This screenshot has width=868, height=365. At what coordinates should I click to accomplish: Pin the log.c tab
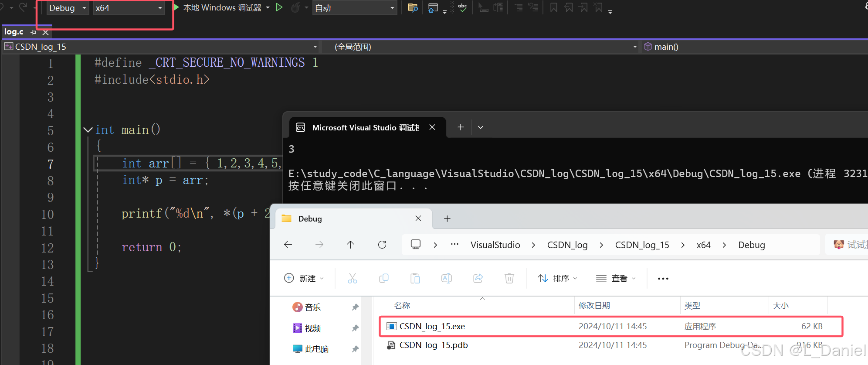pyautogui.click(x=33, y=32)
